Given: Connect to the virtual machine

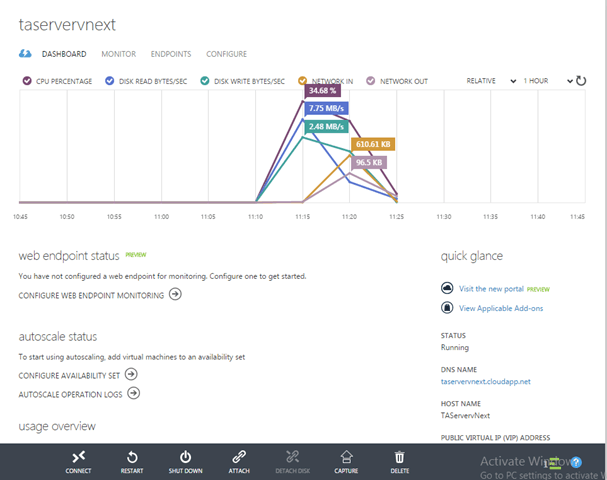Looking at the screenshot, I should 78,462.
